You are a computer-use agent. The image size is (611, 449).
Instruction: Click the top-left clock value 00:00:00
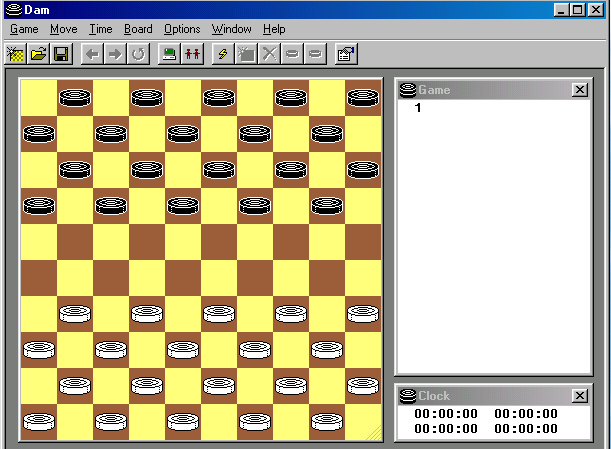[x=446, y=414]
